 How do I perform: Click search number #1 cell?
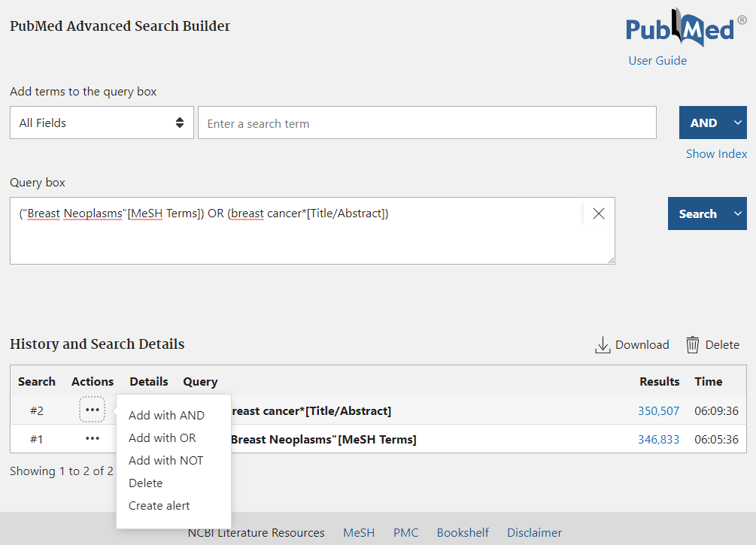tap(37, 440)
